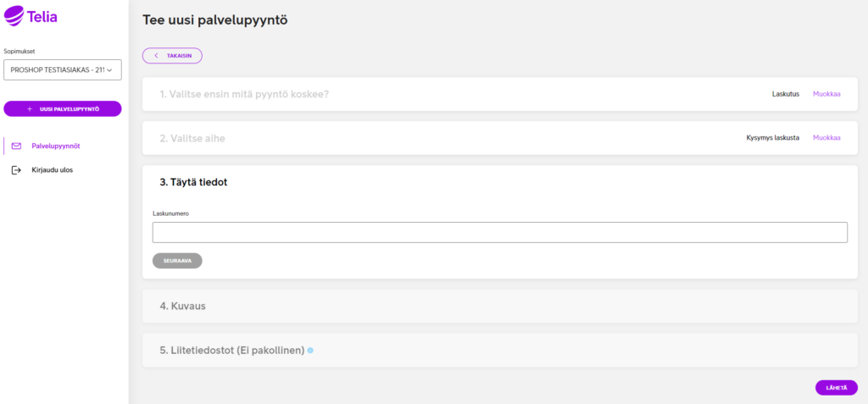
Task: Click the Uusi palvelupyyntö button
Action: pyautogui.click(x=63, y=109)
